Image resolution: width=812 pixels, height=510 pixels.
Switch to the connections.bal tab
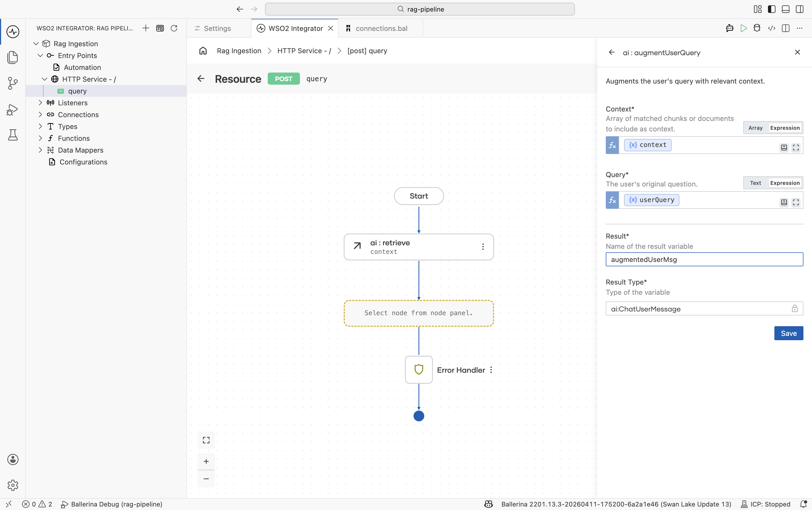pyautogui.click(x=381, y=28)
